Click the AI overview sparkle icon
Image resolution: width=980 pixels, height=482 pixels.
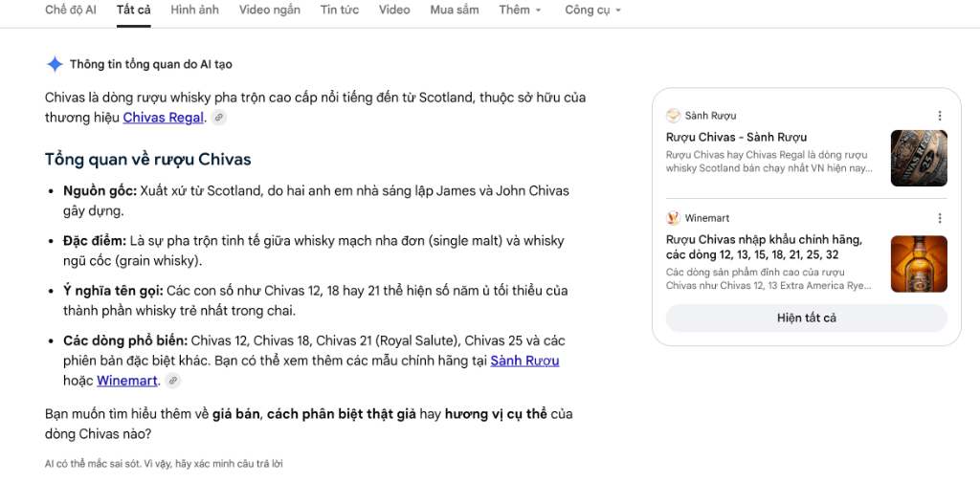point(55,64)
